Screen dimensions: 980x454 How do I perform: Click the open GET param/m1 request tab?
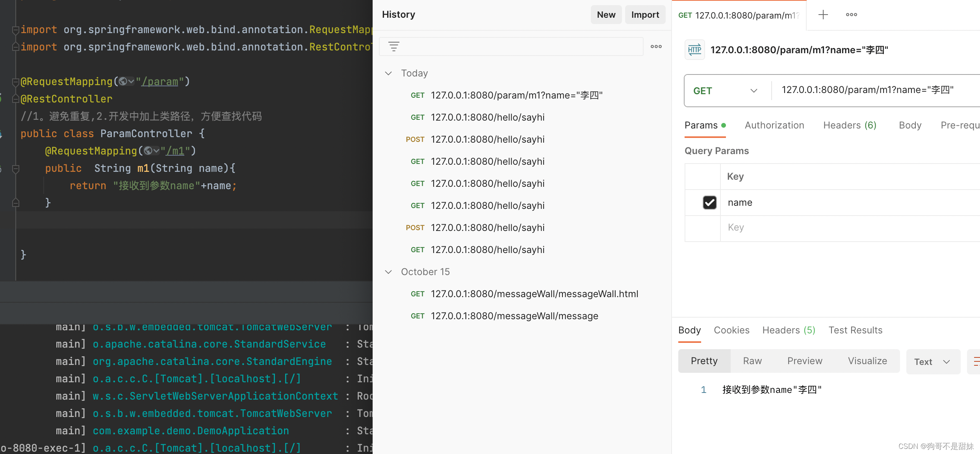click(x=739, y=15)
